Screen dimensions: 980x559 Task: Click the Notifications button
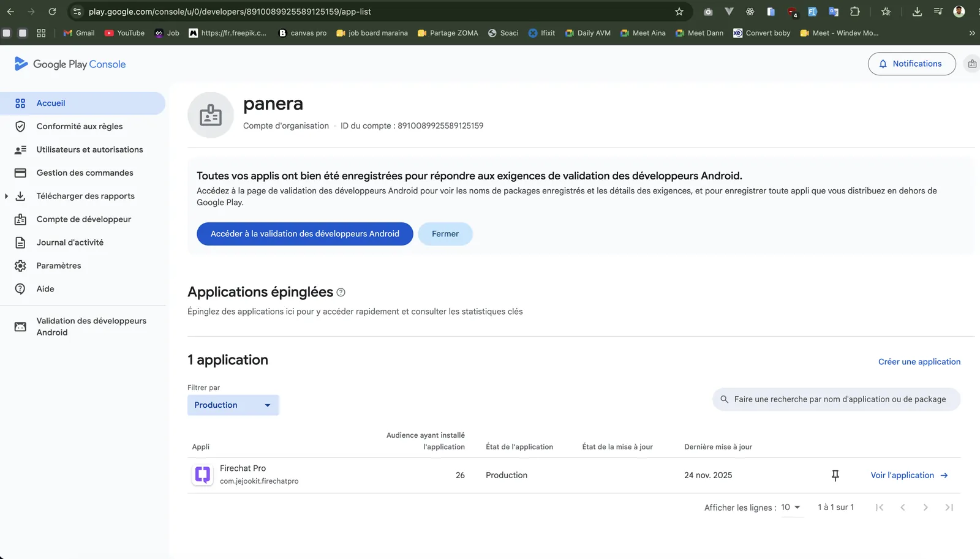coord(911,64)
